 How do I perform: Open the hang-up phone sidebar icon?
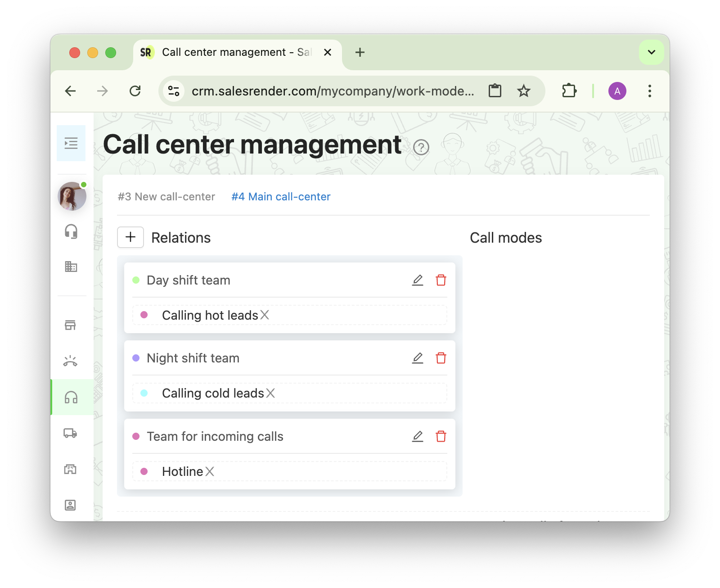pos(70,361)
